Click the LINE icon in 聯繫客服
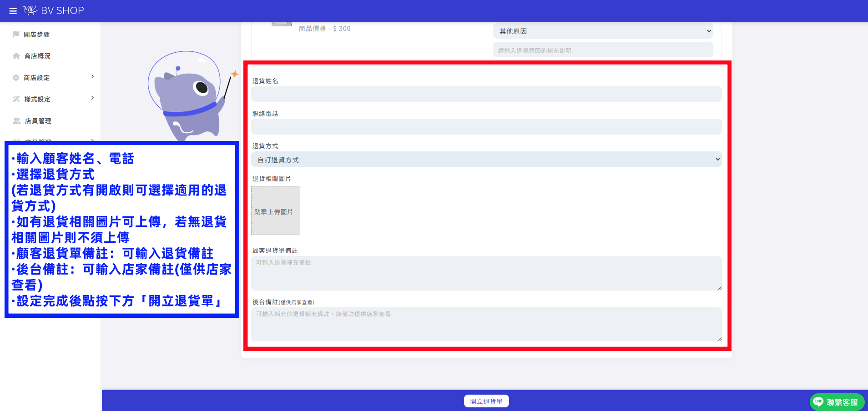This screenshot has height=411, width=868. click(818, 402)
